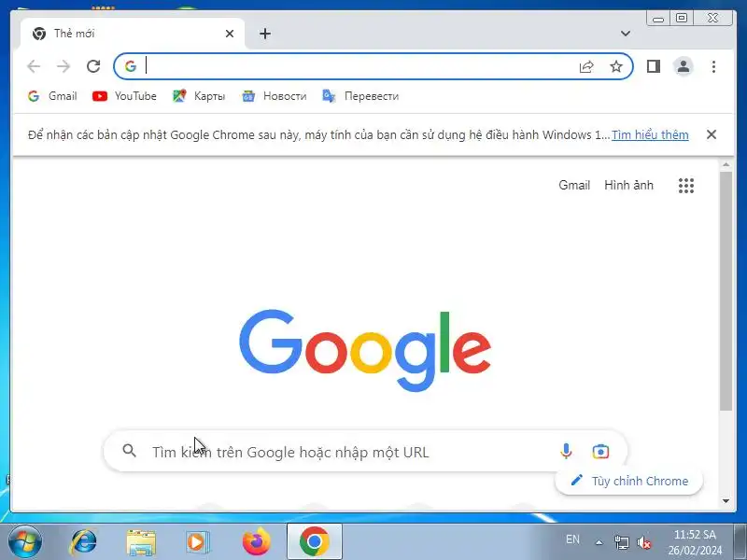Dismiss the Windows update notice
This screenshot has height=560, width=747.
712,134
